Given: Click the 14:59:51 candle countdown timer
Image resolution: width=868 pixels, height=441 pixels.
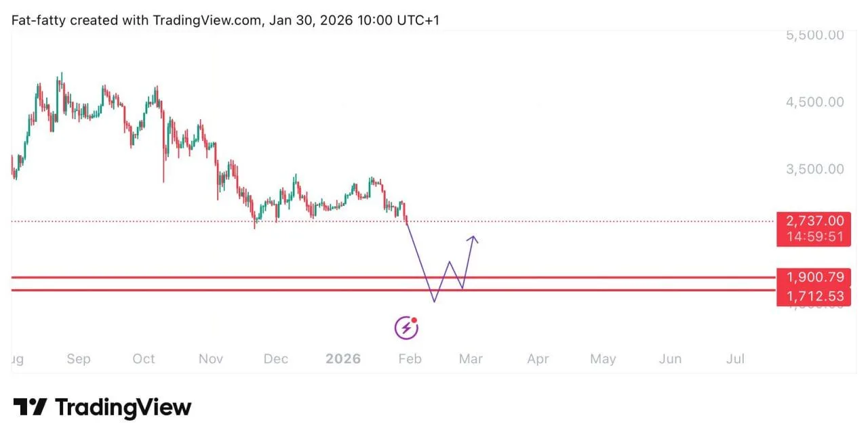Looking at the screenshot, I should (814, 236).
